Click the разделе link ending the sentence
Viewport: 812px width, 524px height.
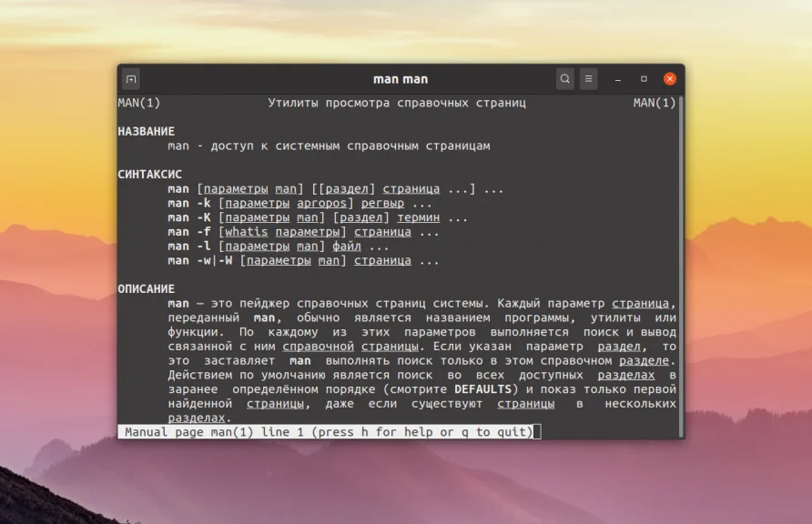click(643, 360)
